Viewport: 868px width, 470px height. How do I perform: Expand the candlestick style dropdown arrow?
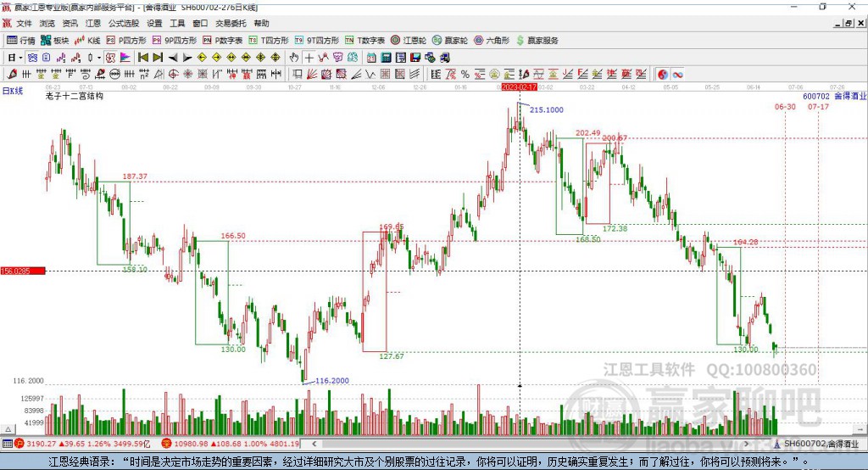tap(99, 58)
